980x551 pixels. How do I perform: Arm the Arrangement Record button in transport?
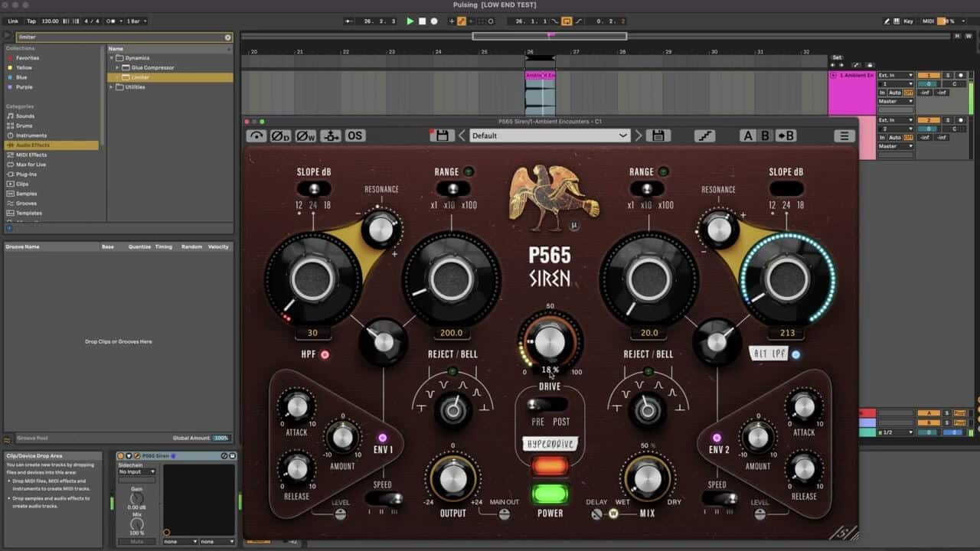tap(434, 21)
